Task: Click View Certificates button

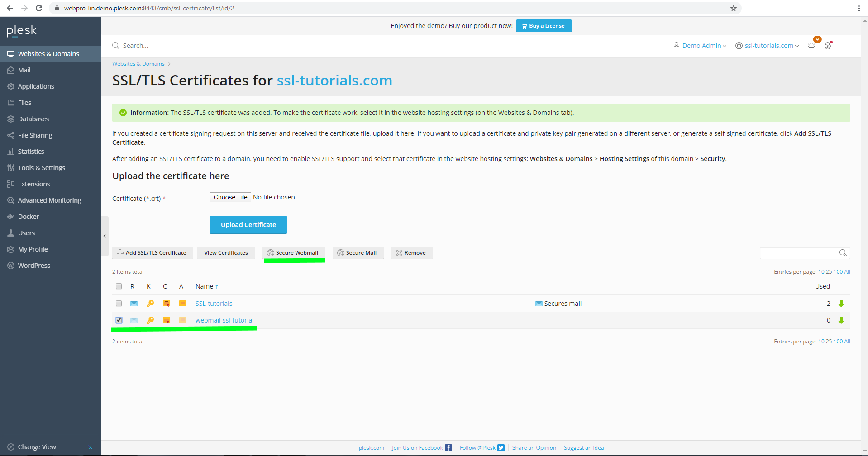Action: [226, 253]
